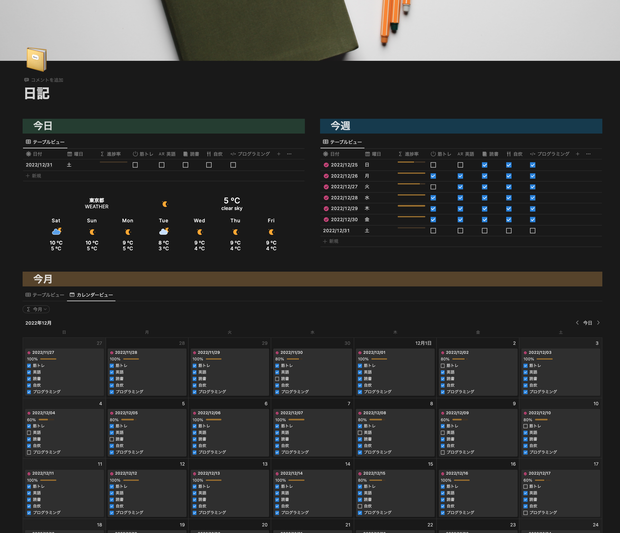Screen dimensions: 620x533
Task: Go to next month with right chevron
Action: point(598,323)
